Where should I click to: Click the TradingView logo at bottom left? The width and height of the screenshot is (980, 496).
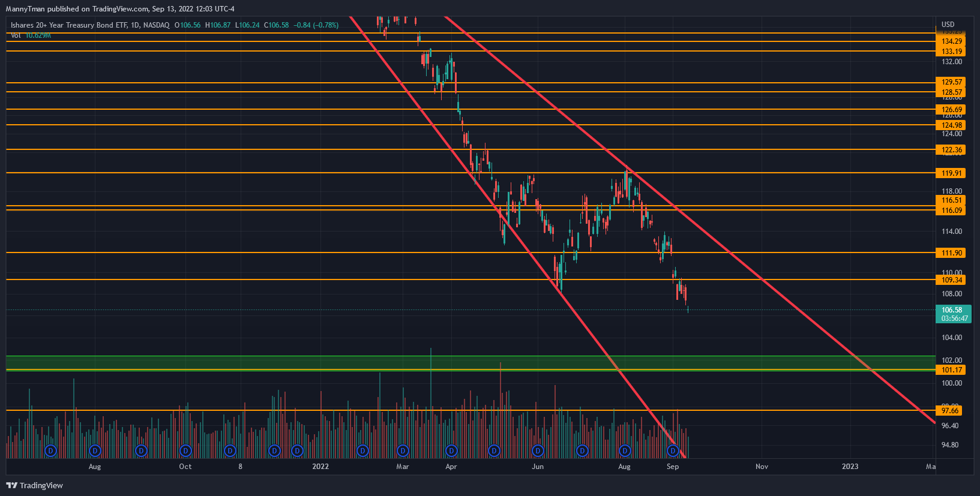point(34,485)
